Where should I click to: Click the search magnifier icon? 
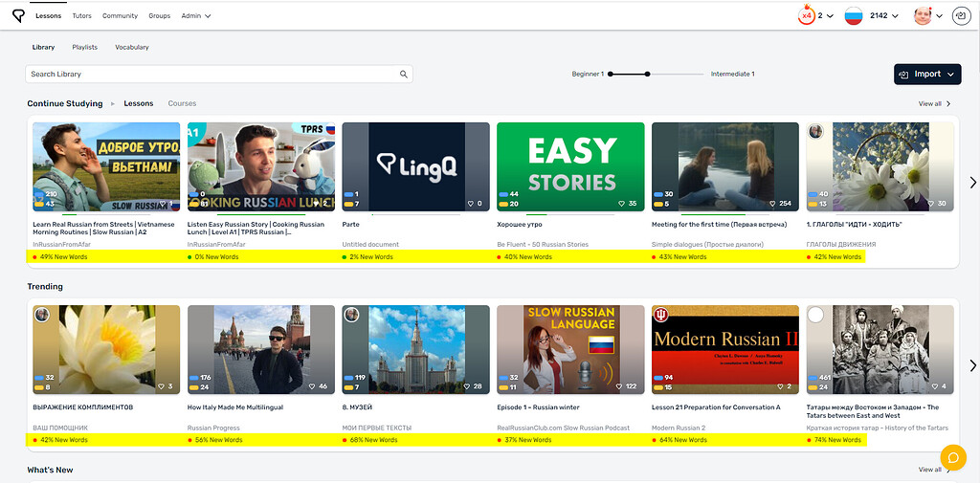(x=404, y=74)
